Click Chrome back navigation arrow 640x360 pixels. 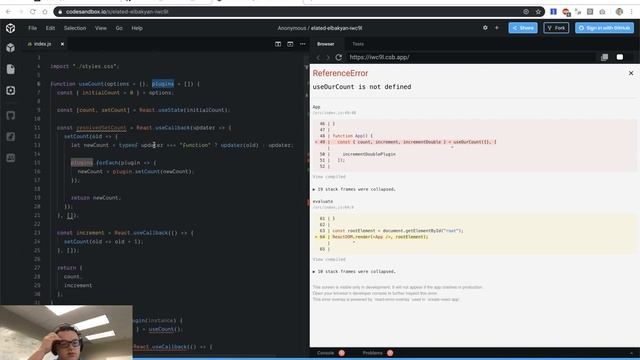click(x=9, y=11)
